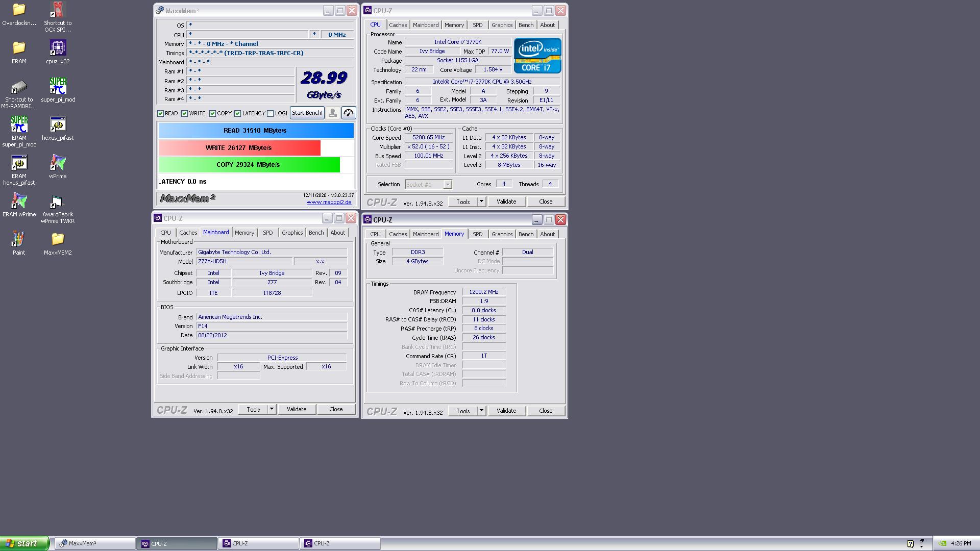Launch the cpuz_x32 desktop icon
The height and width of the screenshot is (551, 980).
(58, 52)
